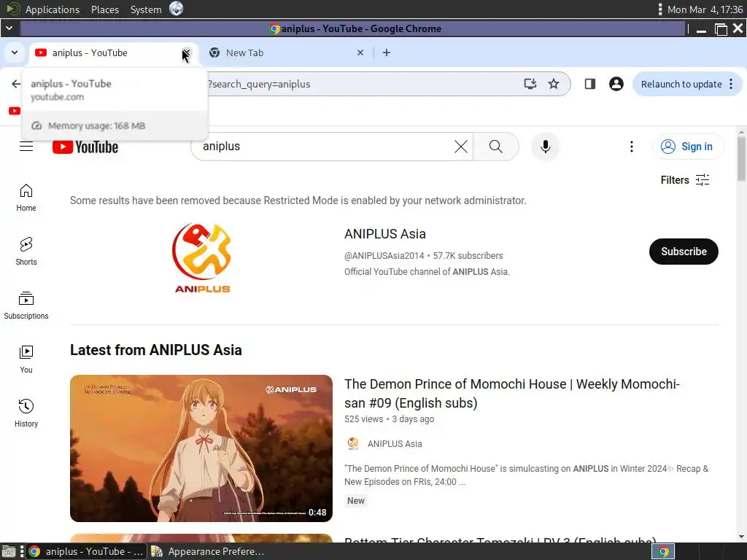Open the System menu
This screenshot has width=747, height=560.
146,9
